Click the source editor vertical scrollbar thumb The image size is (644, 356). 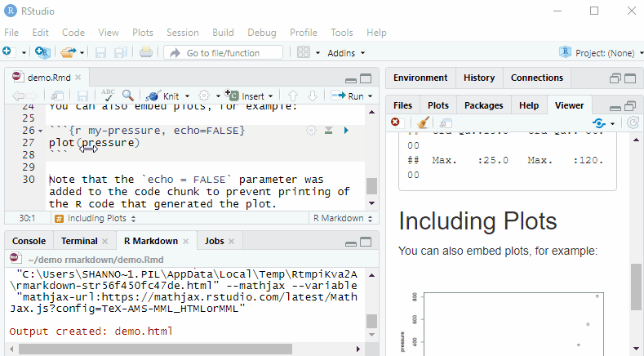371,186
